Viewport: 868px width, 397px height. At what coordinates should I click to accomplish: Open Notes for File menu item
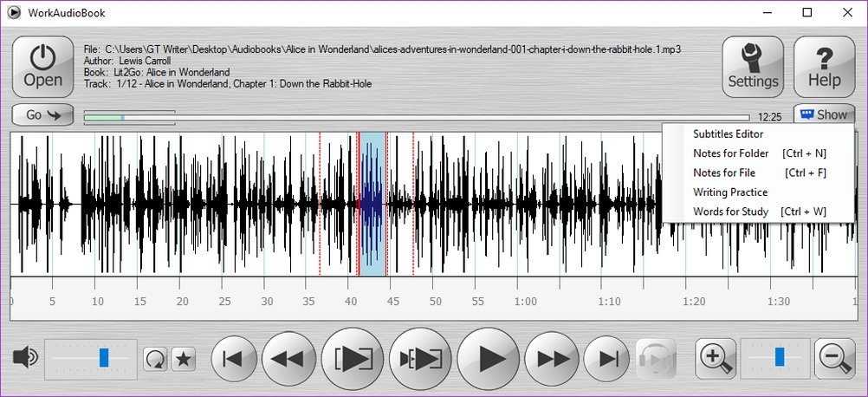(724, 172)
